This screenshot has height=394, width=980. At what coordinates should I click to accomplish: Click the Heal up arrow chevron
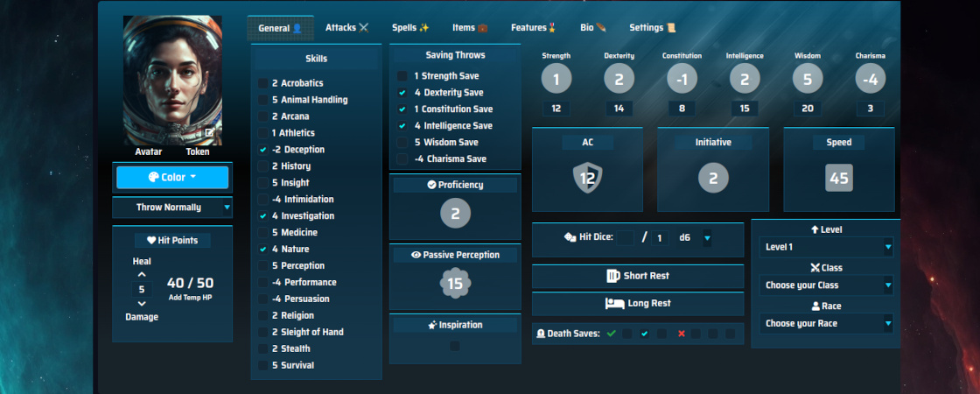[x=142, y=275]
